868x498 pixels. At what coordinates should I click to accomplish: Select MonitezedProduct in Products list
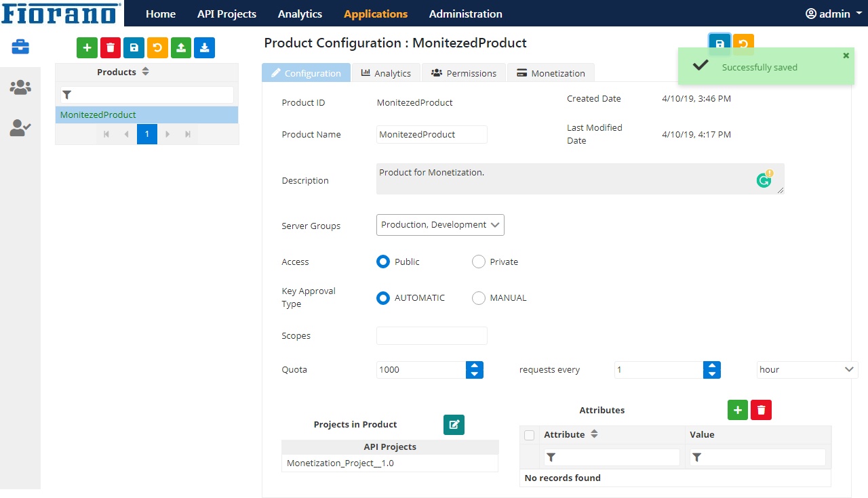146,115
